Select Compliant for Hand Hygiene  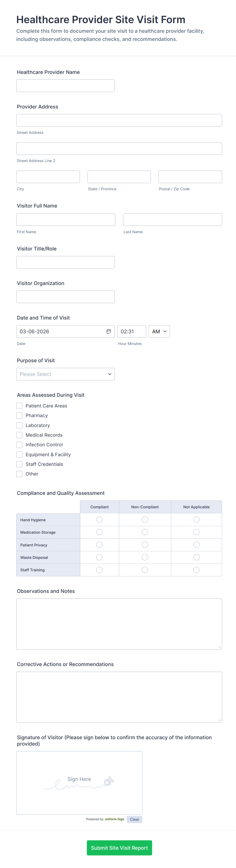click(99, 519)
